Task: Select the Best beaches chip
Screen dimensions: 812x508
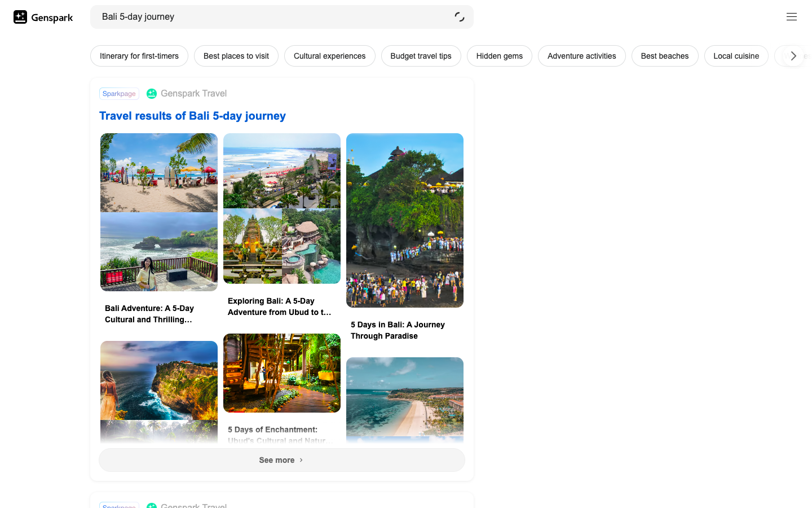Action: (665, 56)
